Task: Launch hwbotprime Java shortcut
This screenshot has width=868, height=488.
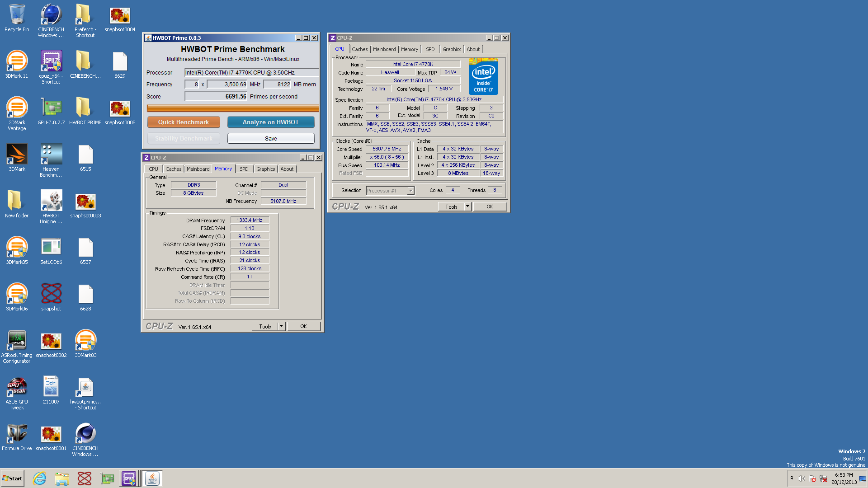Action: [85, 393]
